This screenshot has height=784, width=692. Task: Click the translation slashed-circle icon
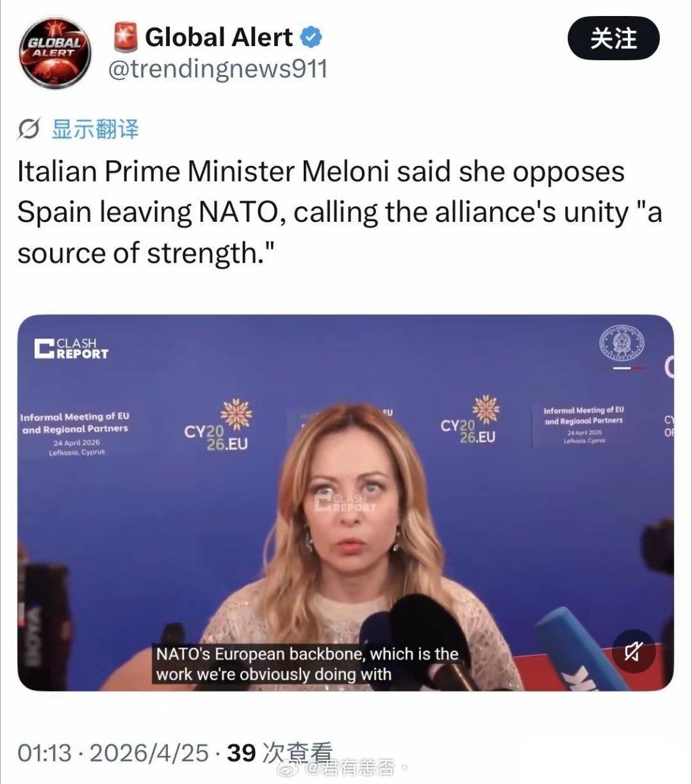[x=30, y=130]
